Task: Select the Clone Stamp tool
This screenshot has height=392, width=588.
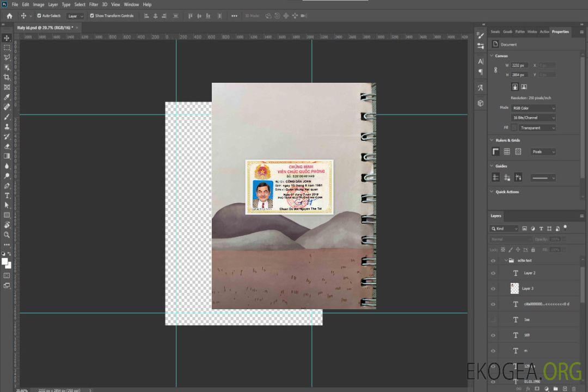Action: (7, 126)
